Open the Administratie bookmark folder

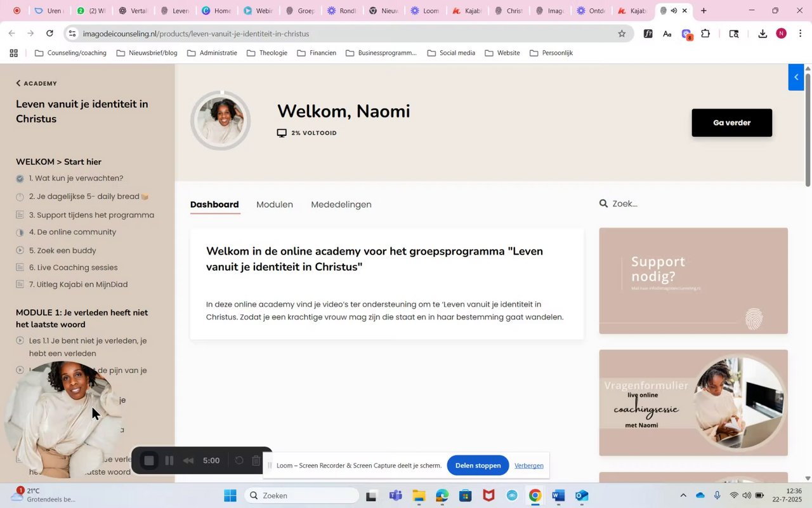[212, 53]
